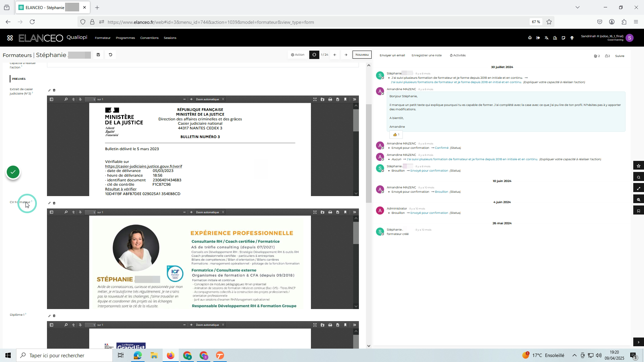Reload the record with the refresh button
Viewport: 644px width, 362px height.
[x=314, y=55]
